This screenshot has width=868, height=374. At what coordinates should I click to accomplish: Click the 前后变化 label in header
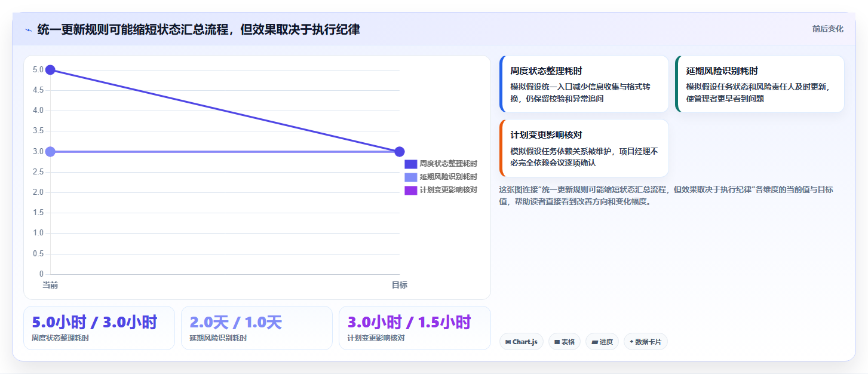(x=827, y=29)
